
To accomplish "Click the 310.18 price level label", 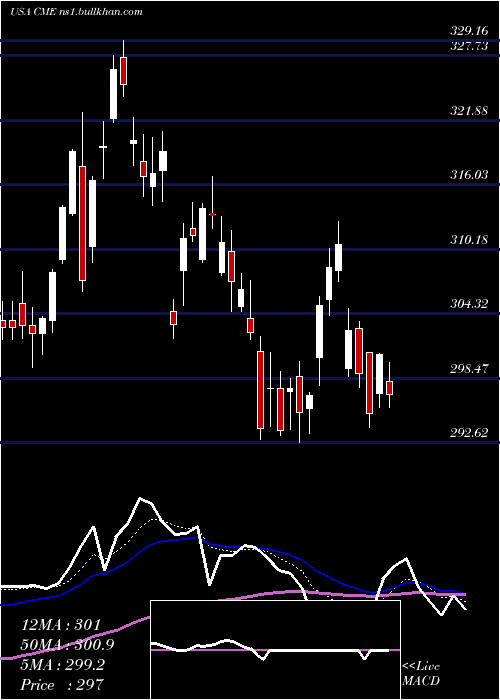I will coord(469,240).
